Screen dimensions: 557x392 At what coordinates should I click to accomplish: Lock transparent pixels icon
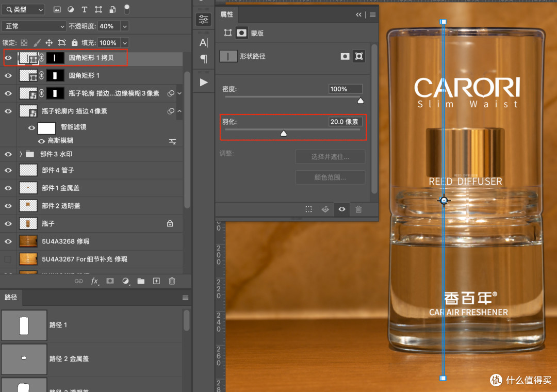24,43
